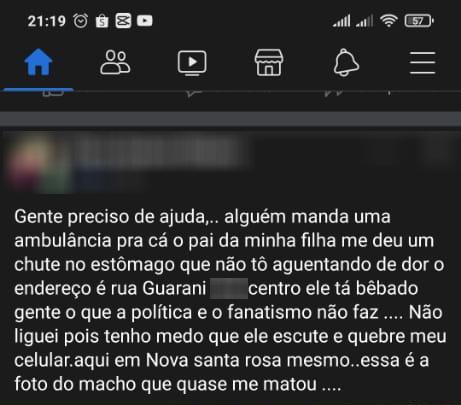Tap the alarm clock status icon

[81, 21]
